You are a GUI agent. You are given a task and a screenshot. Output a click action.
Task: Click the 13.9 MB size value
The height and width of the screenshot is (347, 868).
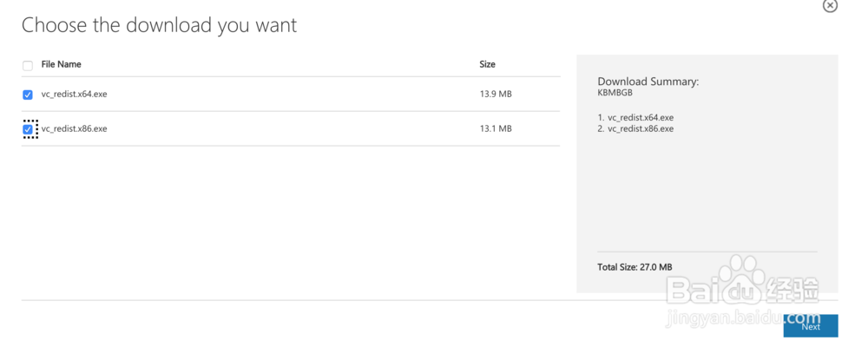[495, 94]
